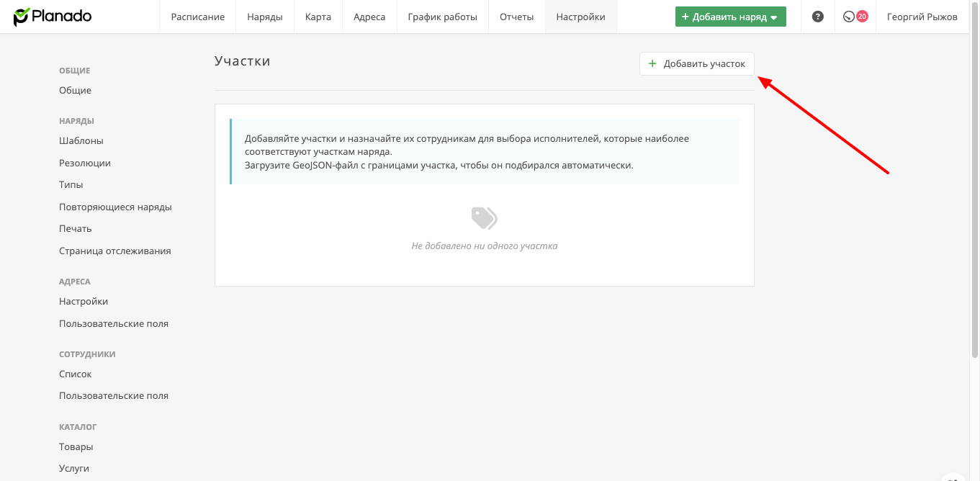Expand the Добавить наряд dropdown arrow
980x481 pixels.
(x=774, y=17)
